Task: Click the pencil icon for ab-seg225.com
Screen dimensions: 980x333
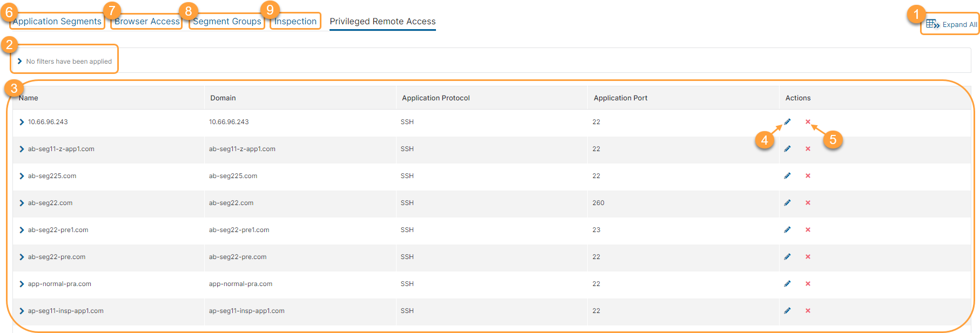Action: click(787, 176)
